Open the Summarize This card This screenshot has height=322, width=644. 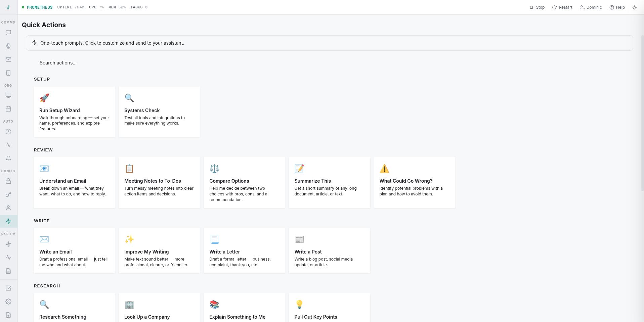click(329, 183)
